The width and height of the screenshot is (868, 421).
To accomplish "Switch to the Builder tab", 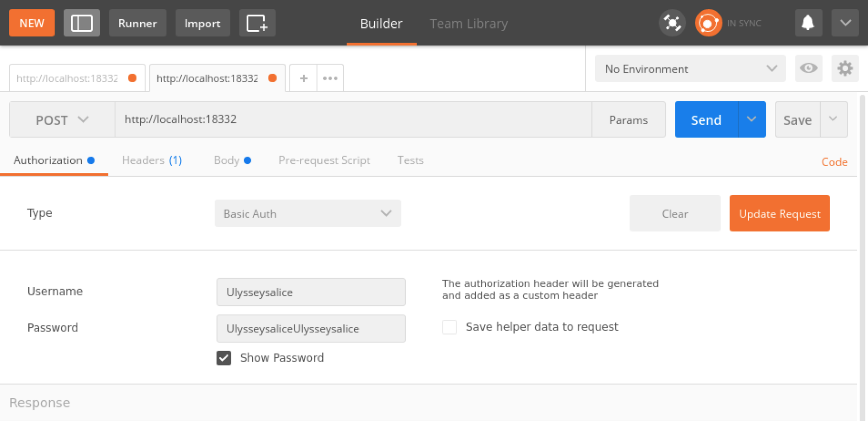I will tap(381, 23).
